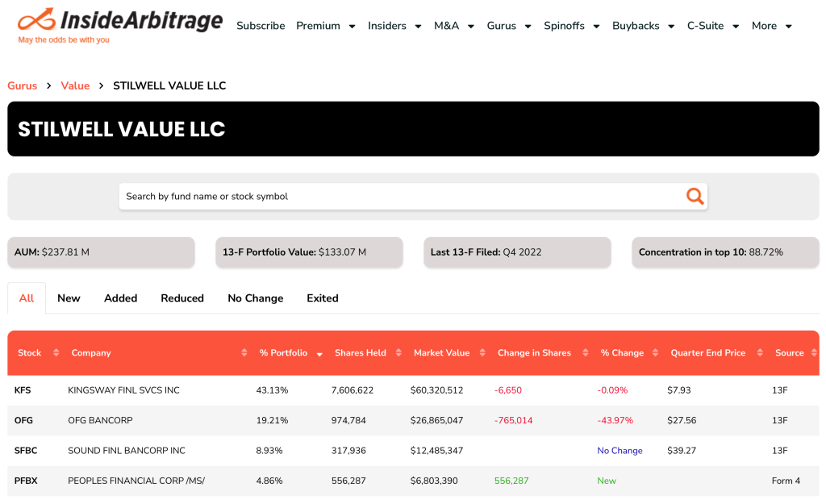Open the More menu
826x504 pixels.
pyautogui.click(x=764, y=26)
